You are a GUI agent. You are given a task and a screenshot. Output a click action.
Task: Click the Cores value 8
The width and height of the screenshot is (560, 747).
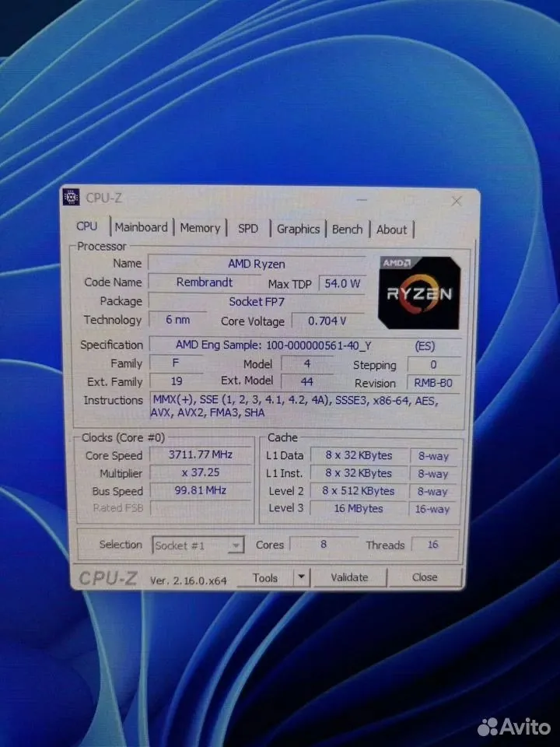(x=324, y=544)
